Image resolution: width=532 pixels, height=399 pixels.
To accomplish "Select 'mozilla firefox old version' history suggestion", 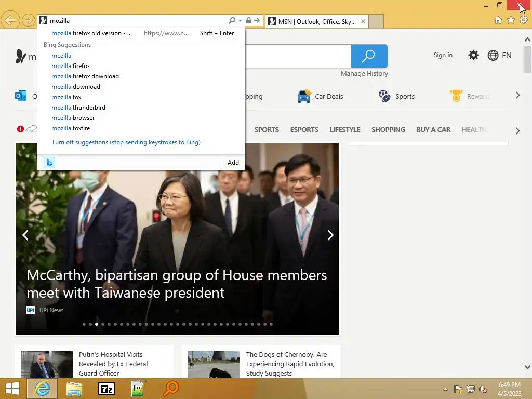I will [141, 33].
